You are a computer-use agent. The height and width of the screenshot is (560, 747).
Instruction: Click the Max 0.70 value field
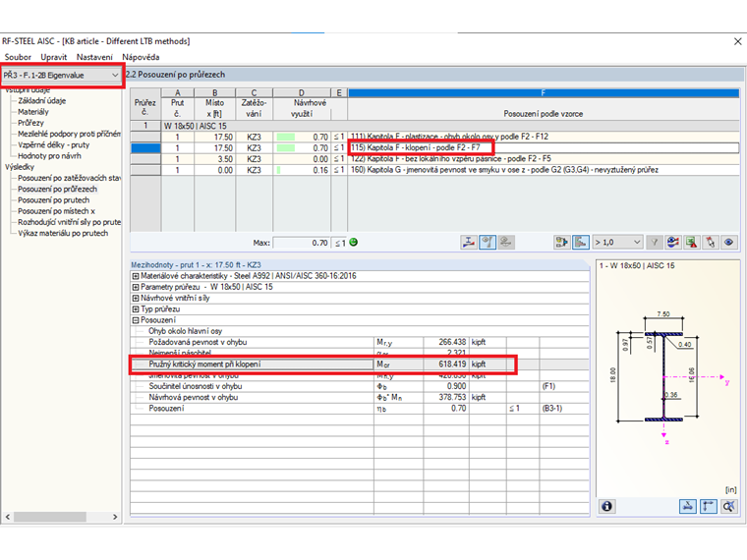pos(302,243)
